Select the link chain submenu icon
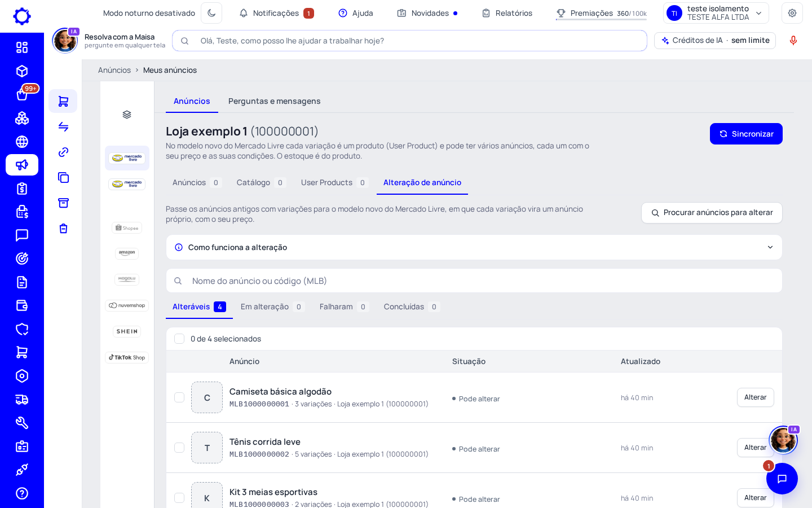 coord(63,152)
